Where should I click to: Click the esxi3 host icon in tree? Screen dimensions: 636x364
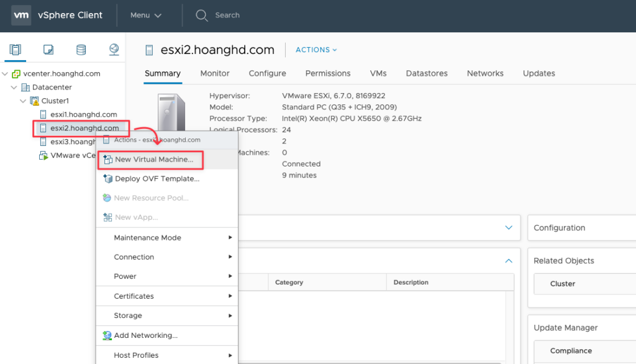click(x=43, y=142)
